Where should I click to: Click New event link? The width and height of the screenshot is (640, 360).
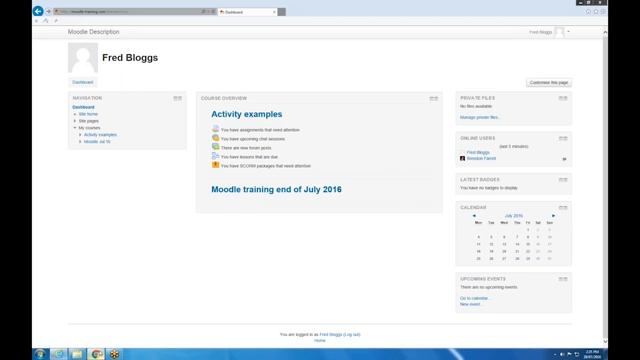471,304
